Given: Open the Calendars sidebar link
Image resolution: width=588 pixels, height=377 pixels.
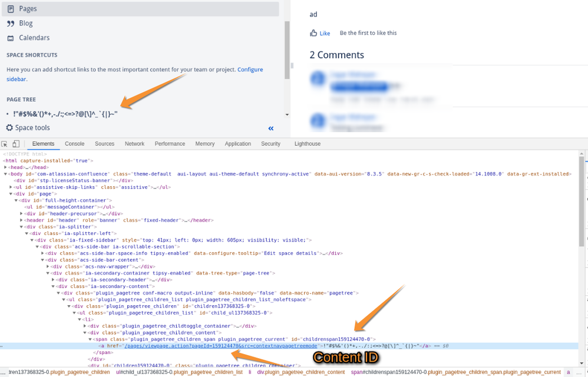Looking at the screenshot, I should [34, 38].
